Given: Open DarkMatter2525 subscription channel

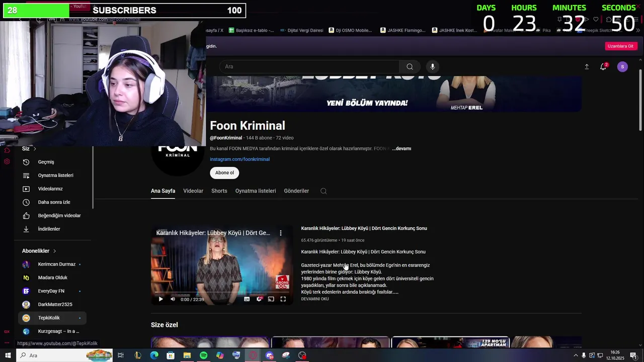Looking at the screenshot, I should coord(52,304).
